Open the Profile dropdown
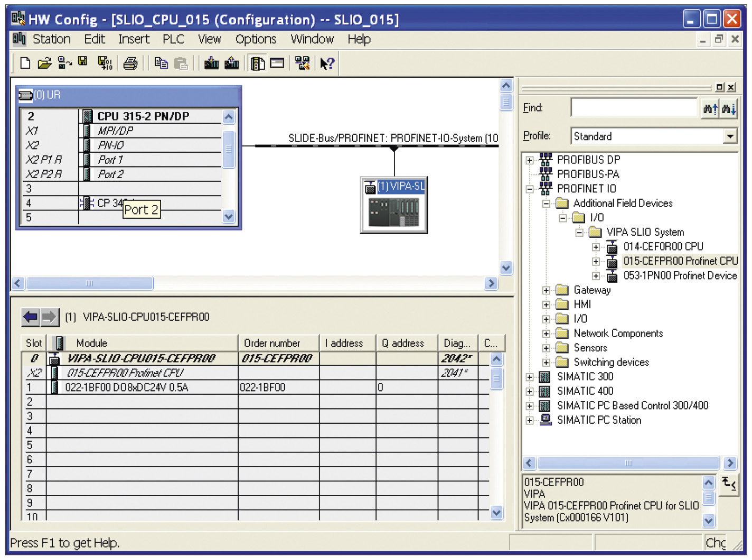 [x=730, y=136]
